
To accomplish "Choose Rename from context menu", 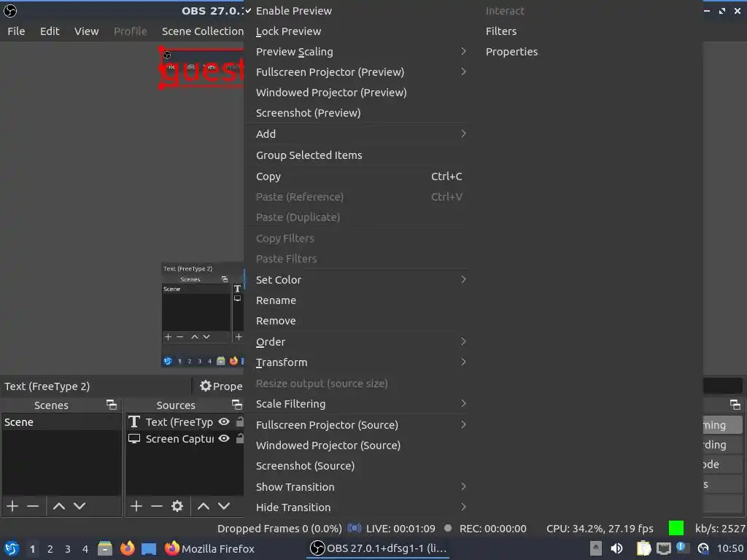I will 356,300.
